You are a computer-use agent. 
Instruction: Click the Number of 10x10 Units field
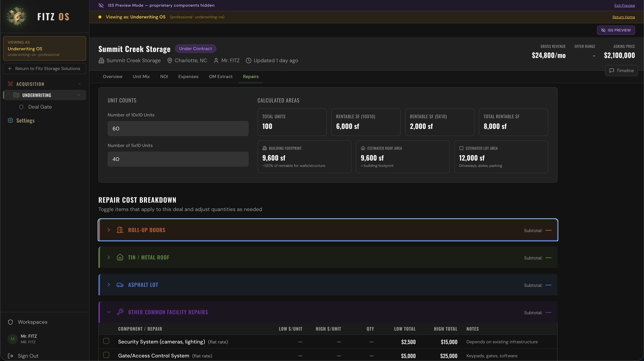pyautogui.click(x=178, y=128)
